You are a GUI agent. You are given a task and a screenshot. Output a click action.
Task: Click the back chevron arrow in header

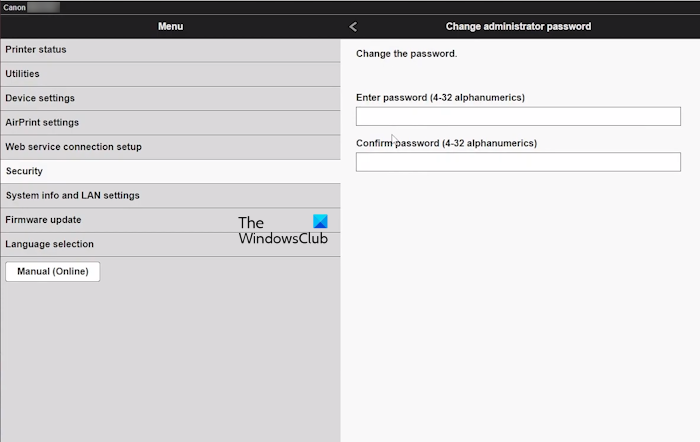(353, 27)
